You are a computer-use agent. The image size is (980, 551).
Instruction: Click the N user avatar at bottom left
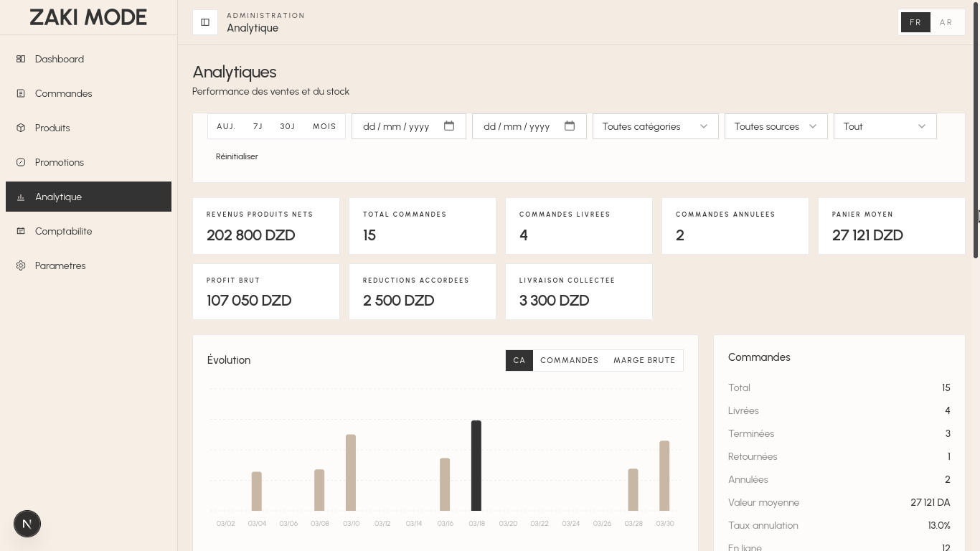coord(27,524)
